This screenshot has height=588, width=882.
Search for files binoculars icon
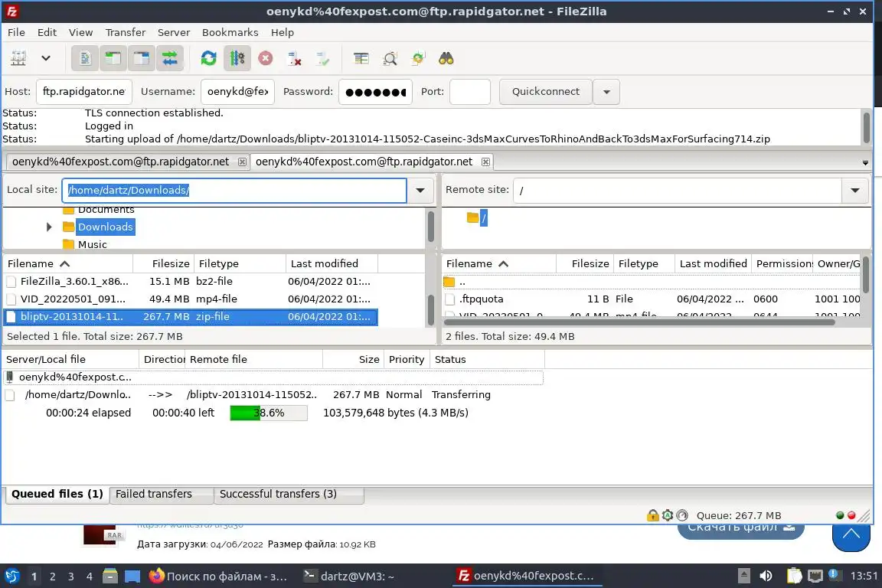coord(446,58)
